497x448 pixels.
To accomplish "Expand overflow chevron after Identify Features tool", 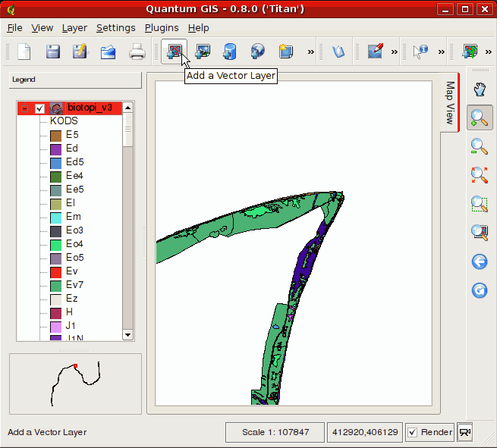I will (x=442, y=52).
